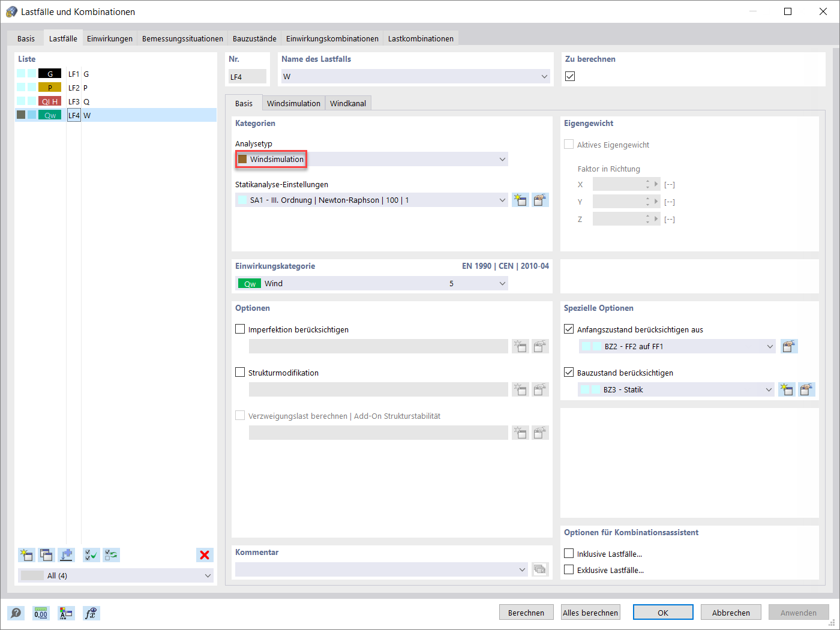Select load case LF4 W in the list
This screenshot has width=840, height=630.
[x=116, y=115]
